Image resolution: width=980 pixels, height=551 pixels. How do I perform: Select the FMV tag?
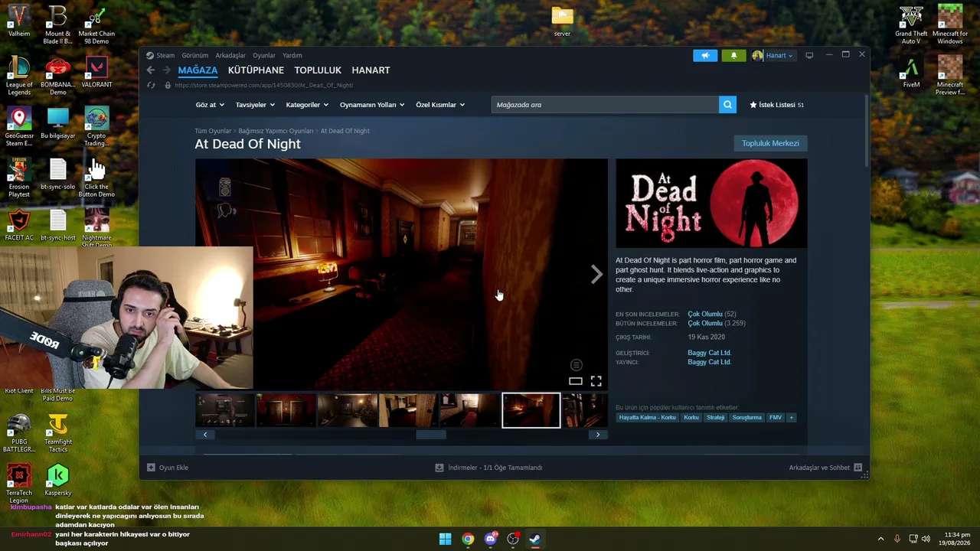[776, 418]
